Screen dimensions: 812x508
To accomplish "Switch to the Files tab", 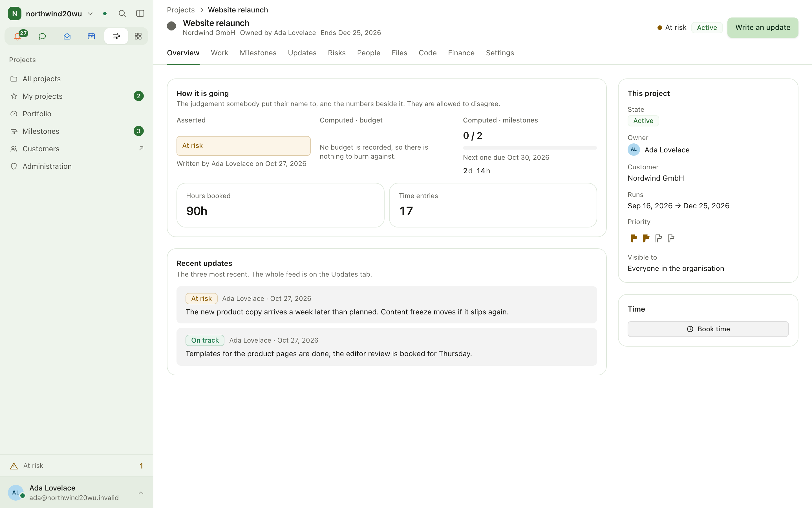I will click(x=399, y=53).
